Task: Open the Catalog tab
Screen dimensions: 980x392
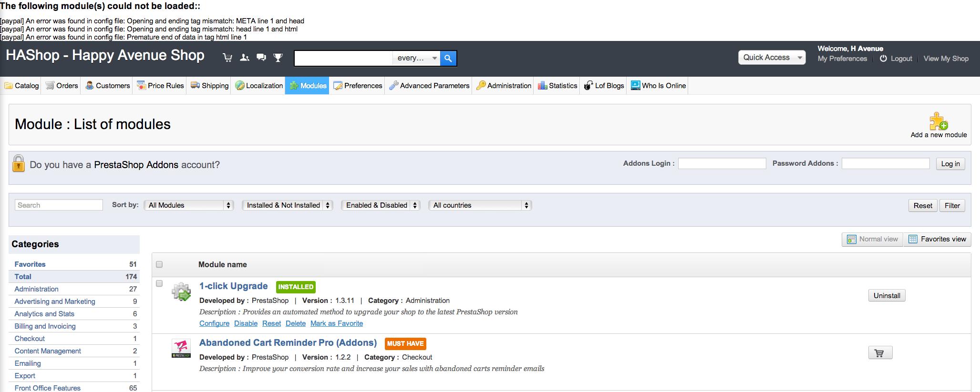Action: point(21,86)
